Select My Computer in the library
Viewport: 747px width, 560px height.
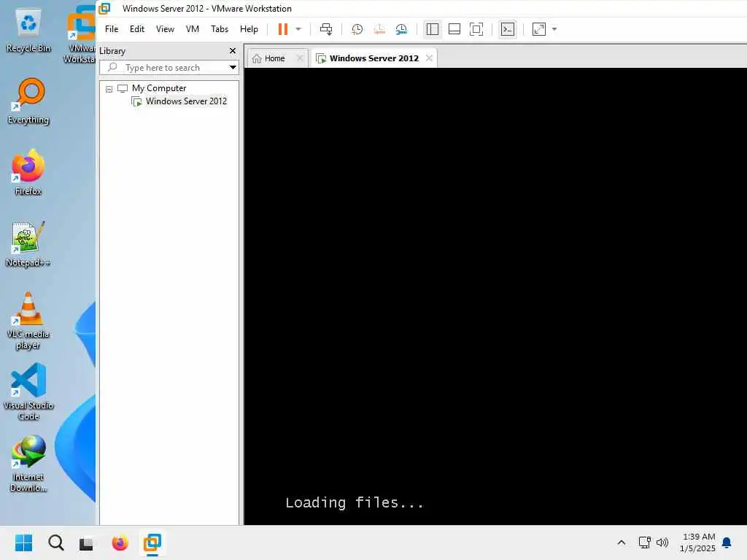(159, 88)
